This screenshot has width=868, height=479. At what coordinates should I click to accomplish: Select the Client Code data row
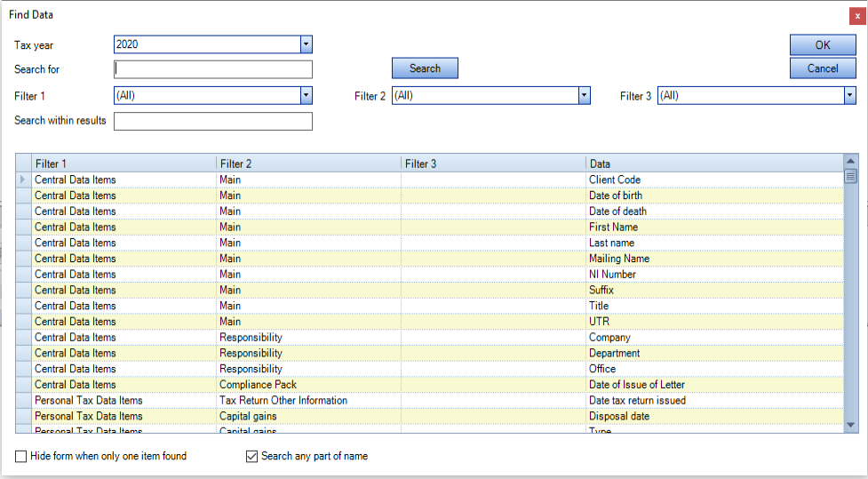tap(429, 180)
